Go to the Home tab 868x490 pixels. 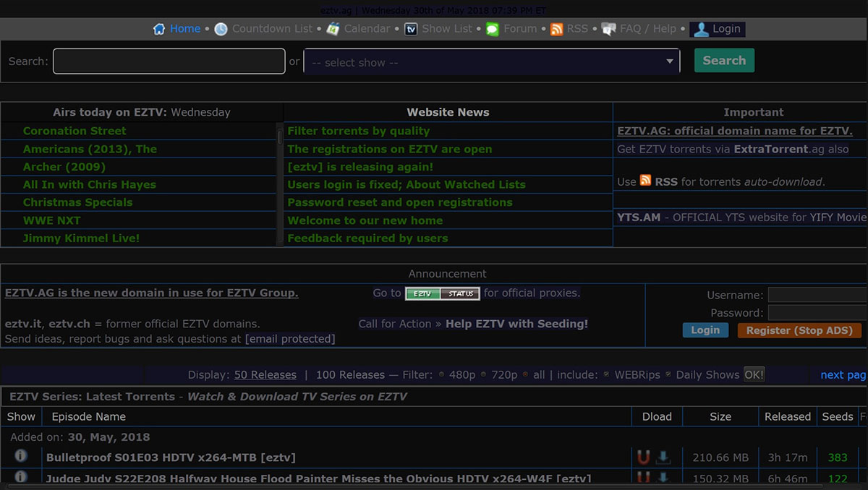point(179,29)
